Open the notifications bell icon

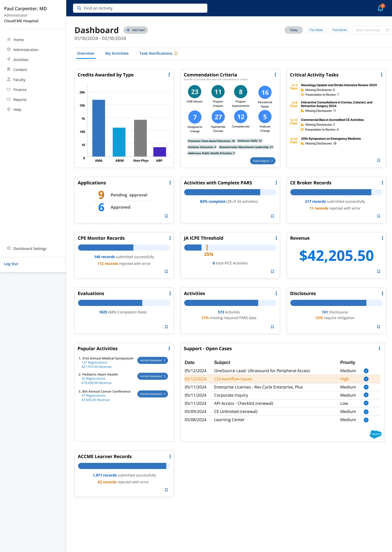pos(380,8)
